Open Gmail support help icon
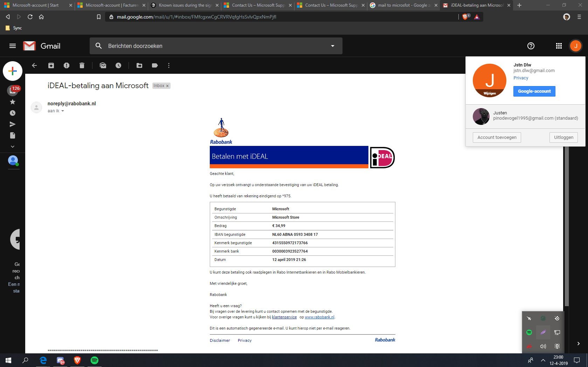Image resolution: width=588 pixels, height=367 pixels. 531,46
